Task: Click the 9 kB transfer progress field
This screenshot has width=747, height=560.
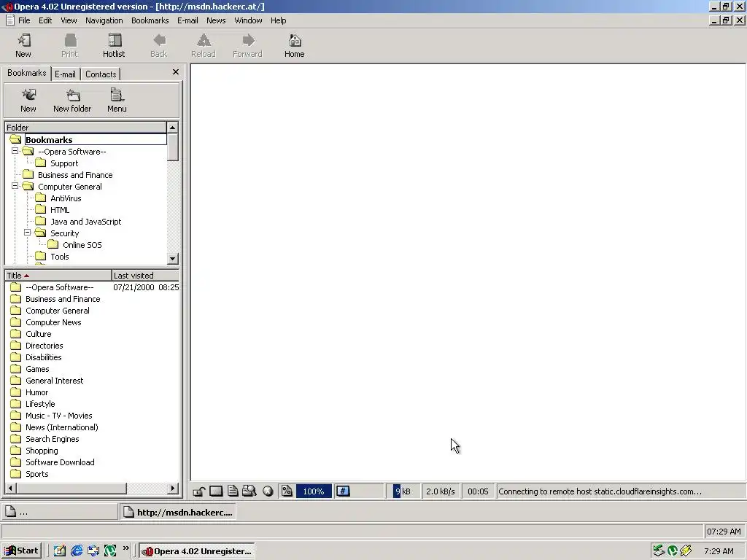Action: (402, 491)
